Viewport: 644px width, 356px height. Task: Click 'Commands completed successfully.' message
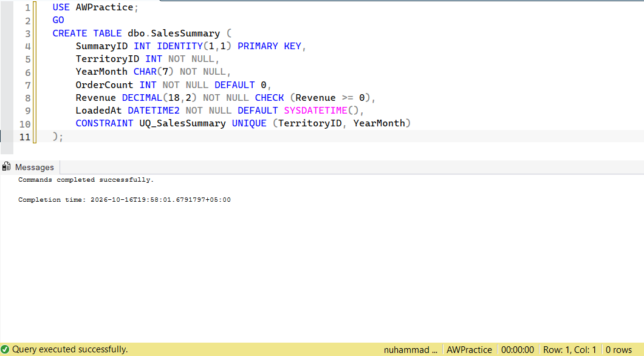click(86, 180)
